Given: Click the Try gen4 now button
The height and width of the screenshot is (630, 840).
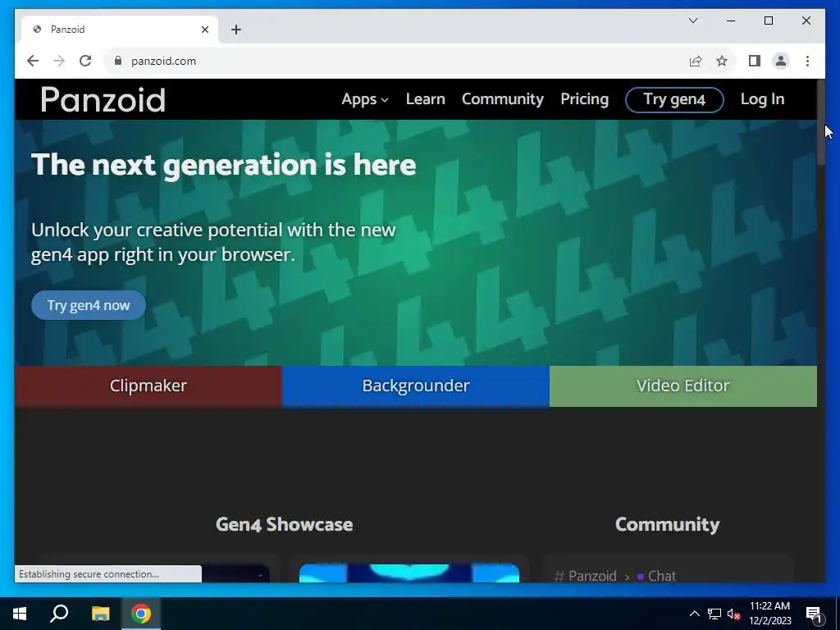Looking at the screenshot, I should [x=89, y=305].
